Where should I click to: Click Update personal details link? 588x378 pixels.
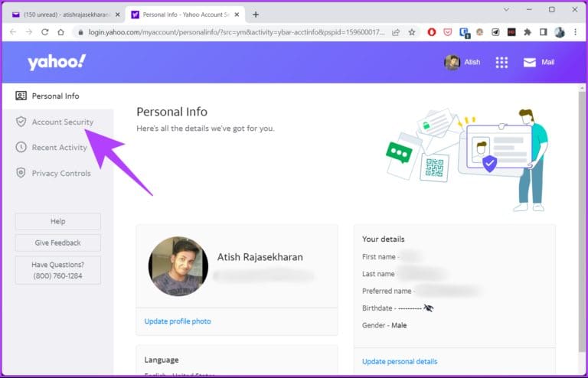point(400,361)
